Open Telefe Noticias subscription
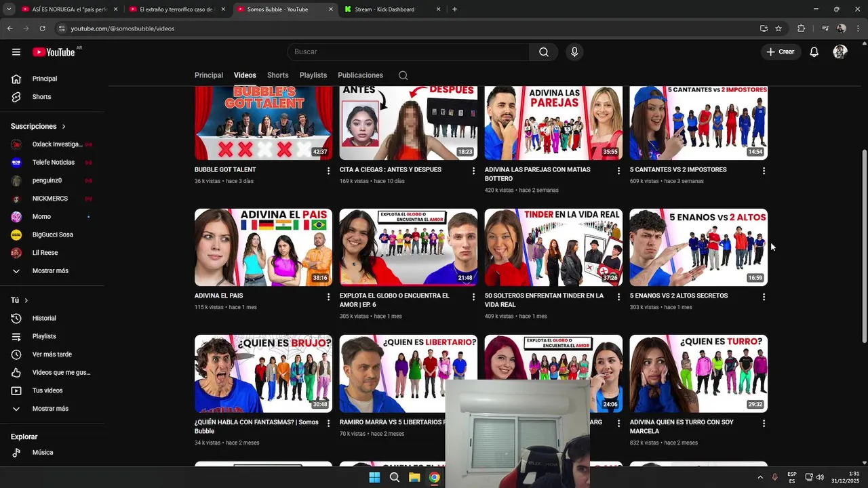This screenshot has height=488, width=868. tap(54, 163)
